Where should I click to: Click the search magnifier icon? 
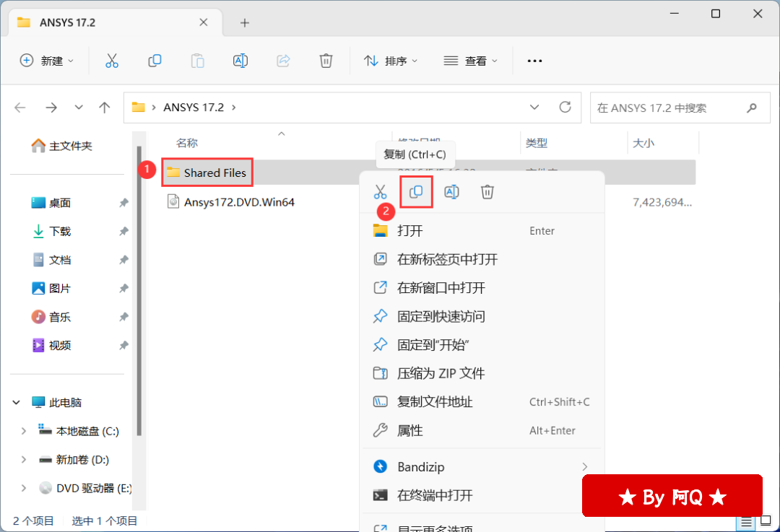752,108
